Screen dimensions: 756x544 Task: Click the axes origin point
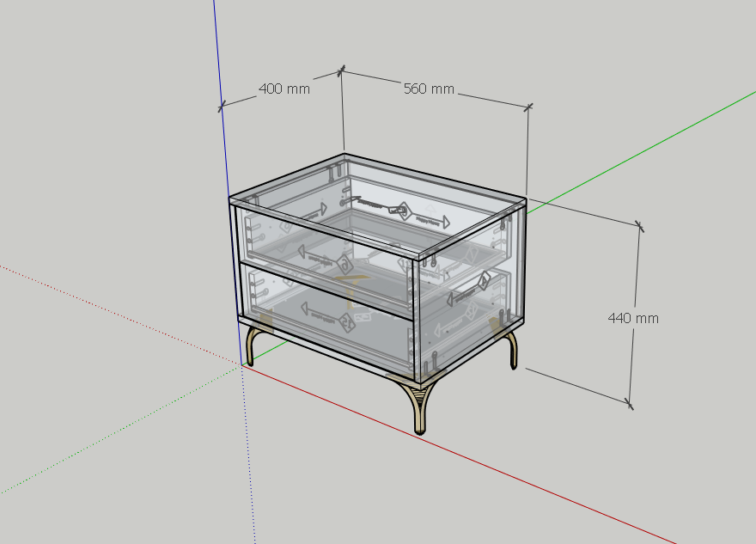coord(242,364)
